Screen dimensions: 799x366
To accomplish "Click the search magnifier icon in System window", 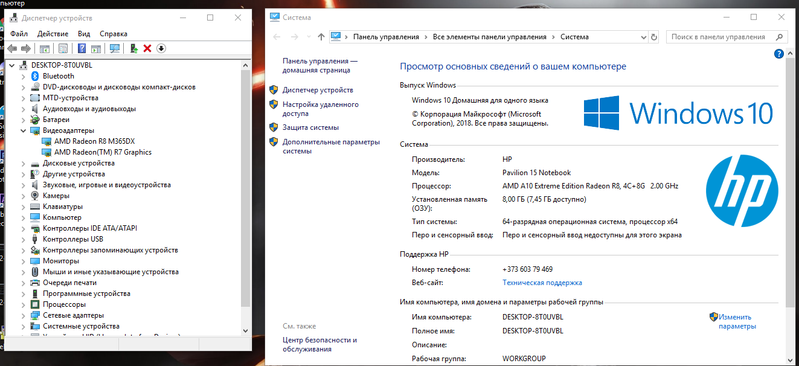I will point(779,37).
